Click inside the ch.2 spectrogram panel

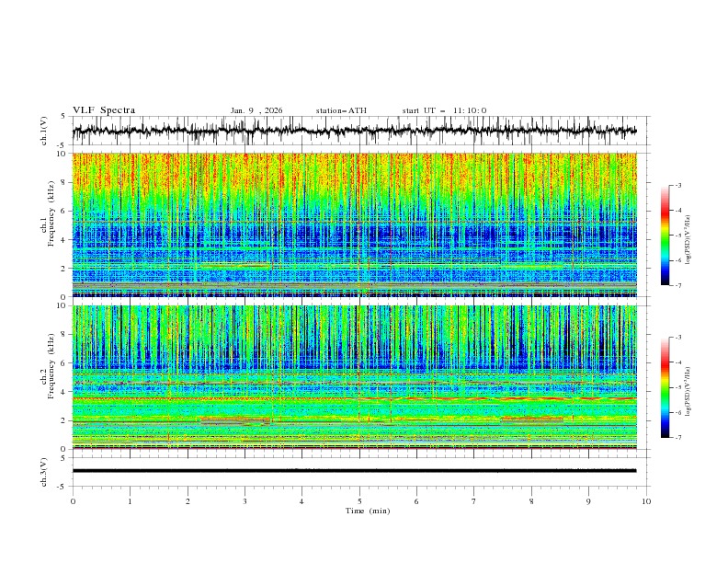[354, 377]
